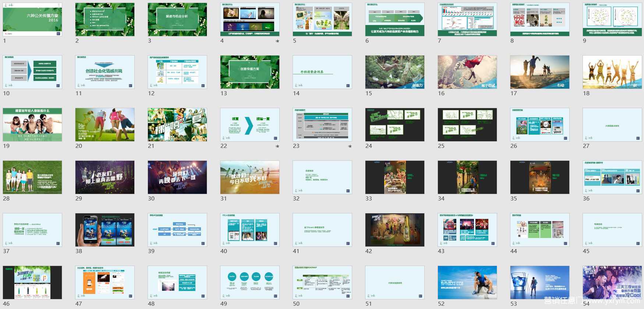Select slide 35 campfire illustration thumbnail
644x309 pixels.
[540, 177]
